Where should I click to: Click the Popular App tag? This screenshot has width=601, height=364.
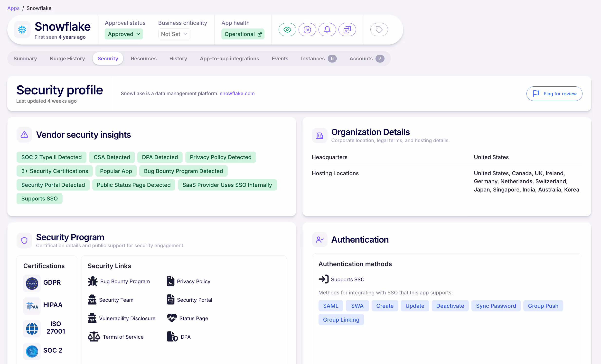tap(116, 171)
